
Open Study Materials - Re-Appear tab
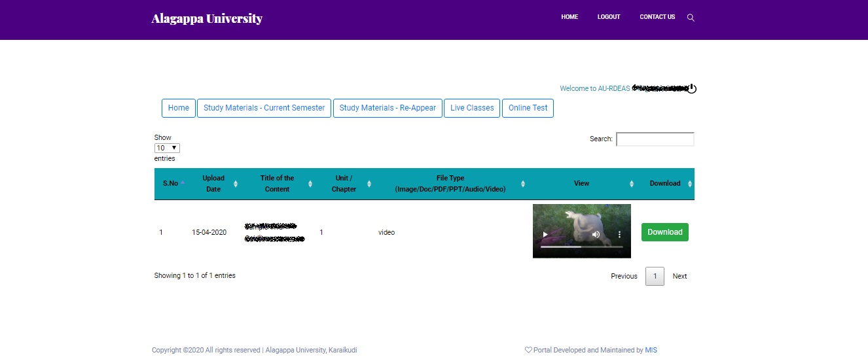[388, 108]
